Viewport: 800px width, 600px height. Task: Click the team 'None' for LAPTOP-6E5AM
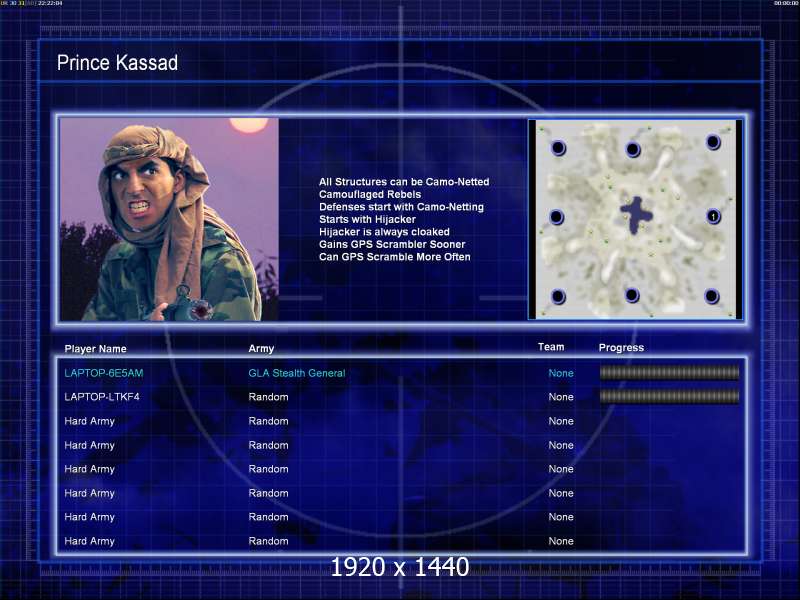[561, 373]
